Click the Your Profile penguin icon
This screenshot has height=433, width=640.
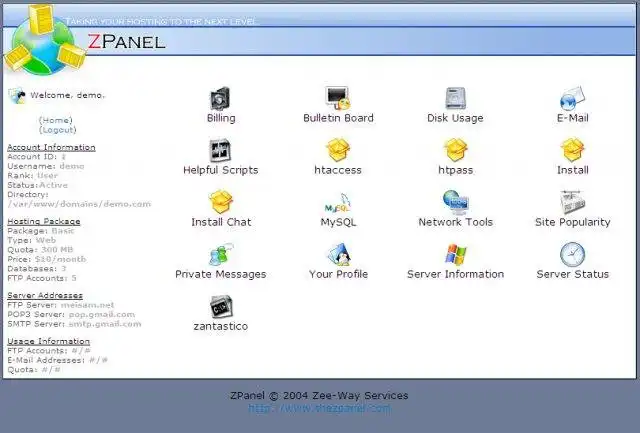[x=339, y=254]
